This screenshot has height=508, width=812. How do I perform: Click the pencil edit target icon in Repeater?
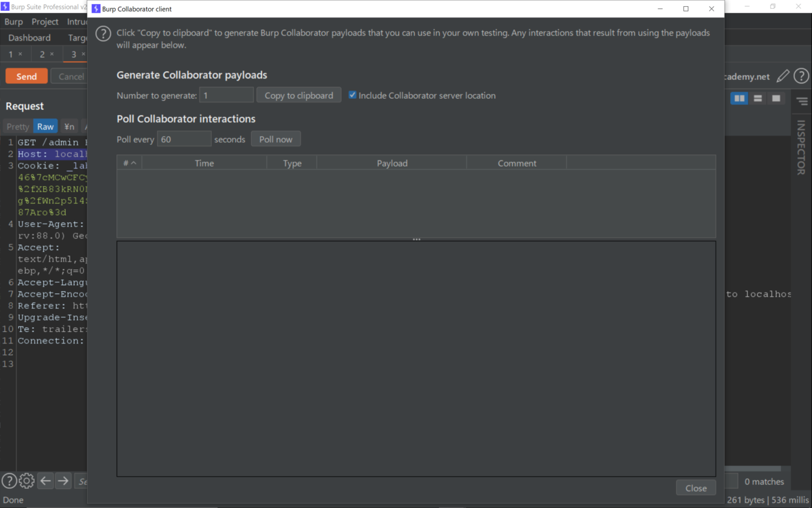(783, 77)
